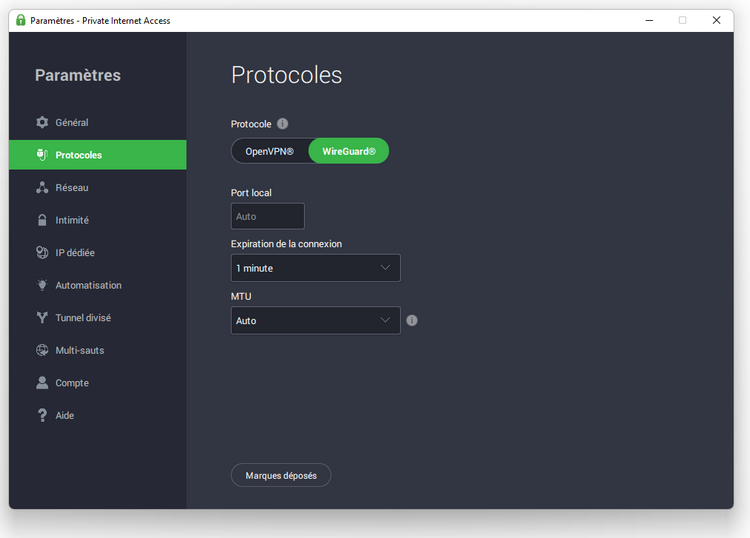Click the MTU label
Screen dimensions: 750x538
(x=241, y=296)
